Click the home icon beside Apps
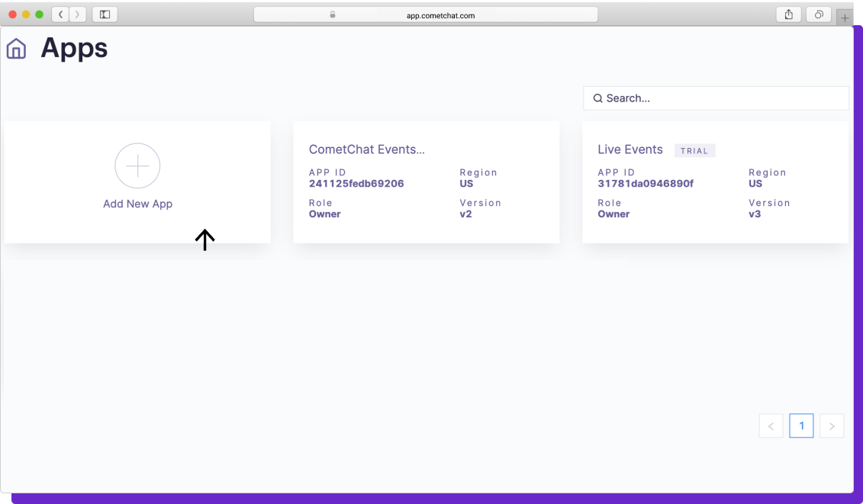The height and width of the screenshot is (504, 863). tap(17, 49)
